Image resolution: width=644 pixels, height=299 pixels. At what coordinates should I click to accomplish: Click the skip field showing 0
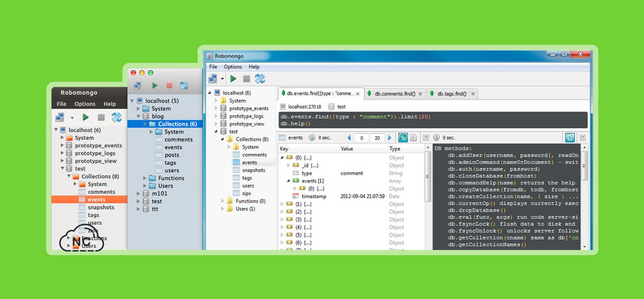coord(362,138)
